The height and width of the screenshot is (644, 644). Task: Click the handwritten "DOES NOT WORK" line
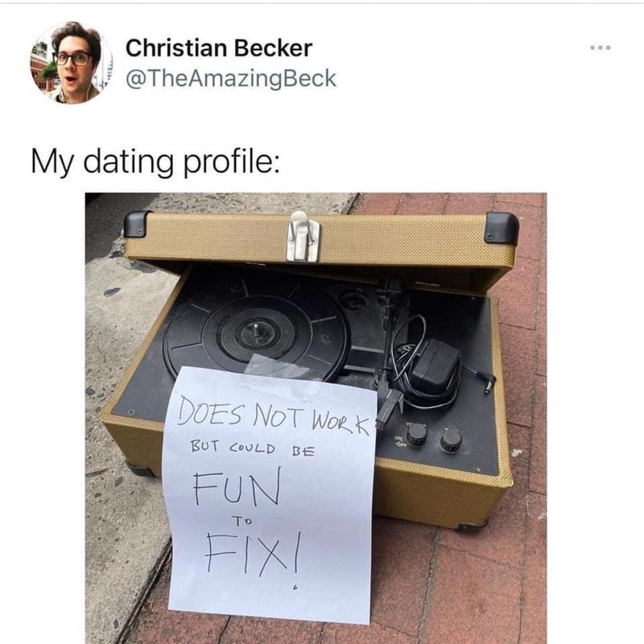coord(273,416)
